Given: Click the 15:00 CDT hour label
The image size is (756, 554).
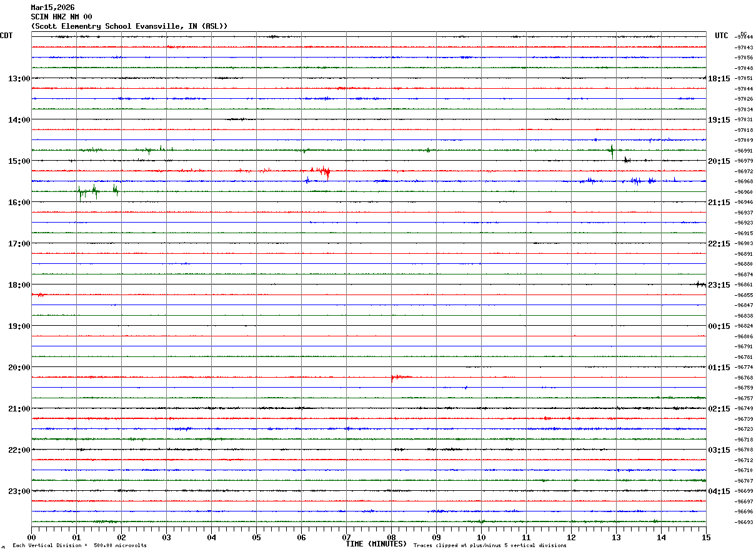Looking at the screenshot, I should tap(19, 161).
